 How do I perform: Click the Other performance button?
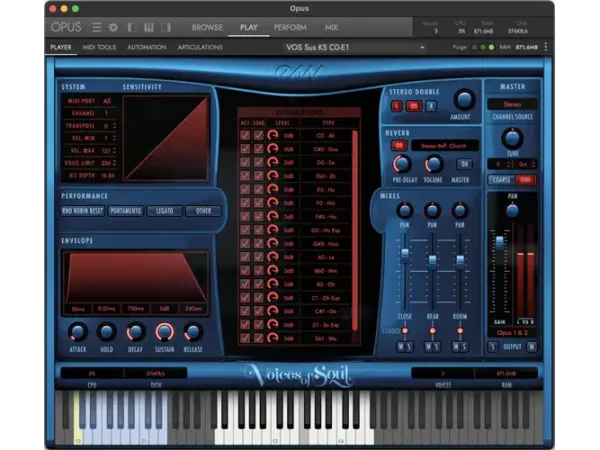203,211
